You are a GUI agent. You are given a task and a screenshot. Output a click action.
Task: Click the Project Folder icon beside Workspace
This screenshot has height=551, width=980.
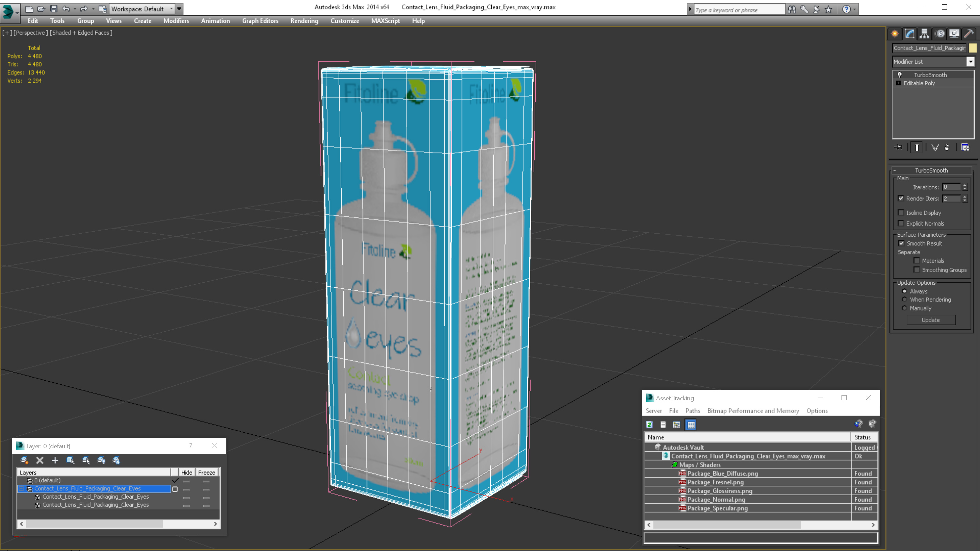click(103, 9)
